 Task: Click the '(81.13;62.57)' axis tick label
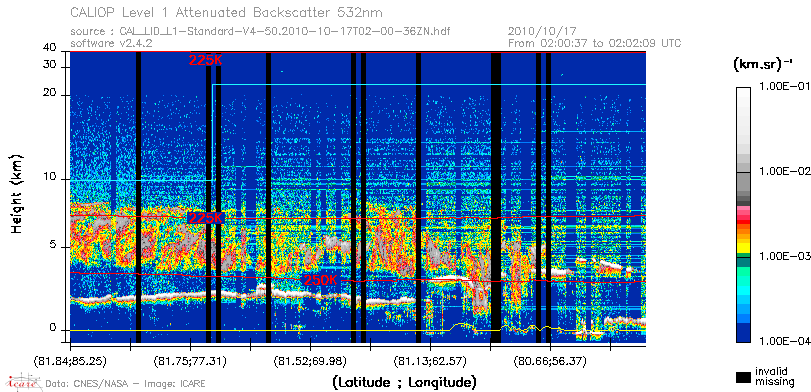tap(430, 361)
